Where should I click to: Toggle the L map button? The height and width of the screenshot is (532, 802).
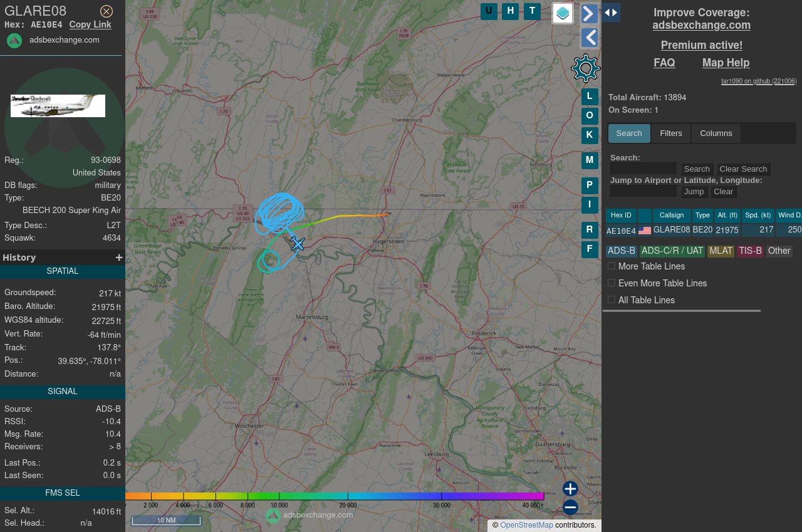coord(590,96)
